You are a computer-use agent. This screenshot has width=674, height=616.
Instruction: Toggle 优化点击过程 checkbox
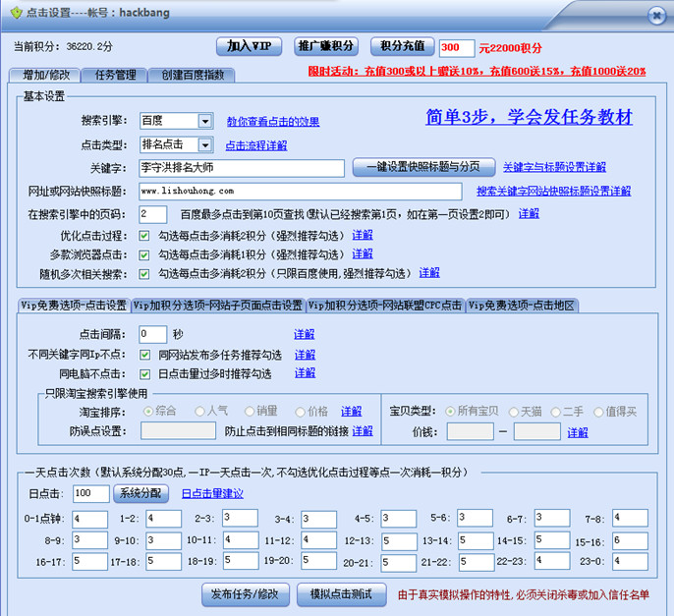click(144, 235)
